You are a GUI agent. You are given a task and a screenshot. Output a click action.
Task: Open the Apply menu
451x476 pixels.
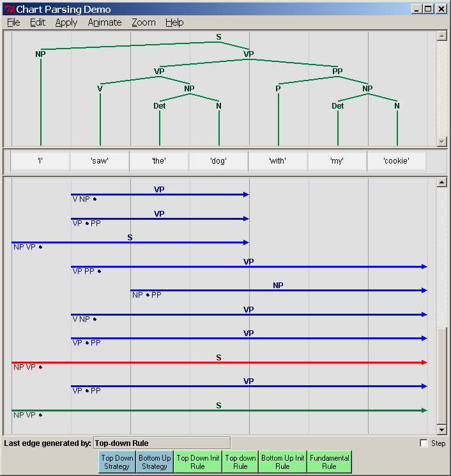[66, 22]
